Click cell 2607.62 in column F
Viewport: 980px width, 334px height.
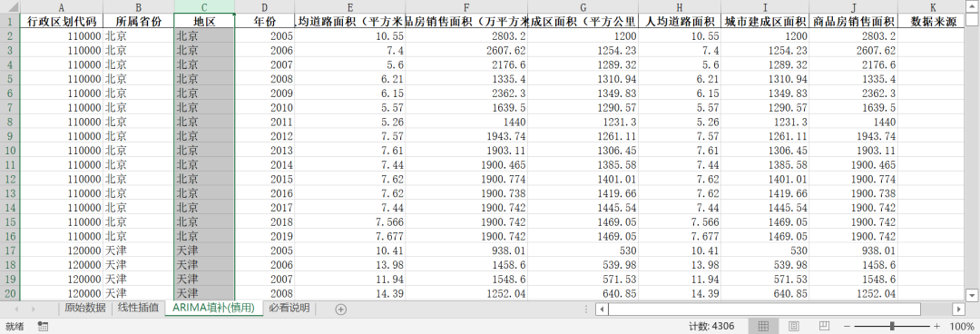point(466,50)
